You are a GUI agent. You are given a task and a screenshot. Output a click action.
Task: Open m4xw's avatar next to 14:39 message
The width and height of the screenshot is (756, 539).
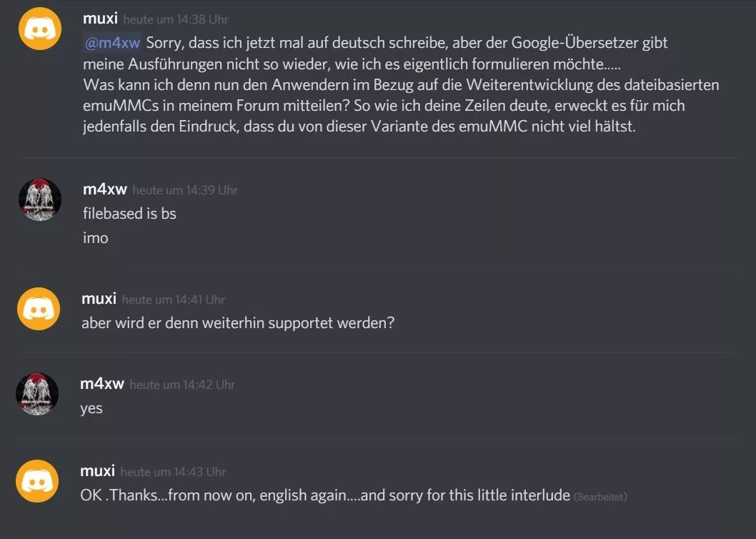coord(39,199)
